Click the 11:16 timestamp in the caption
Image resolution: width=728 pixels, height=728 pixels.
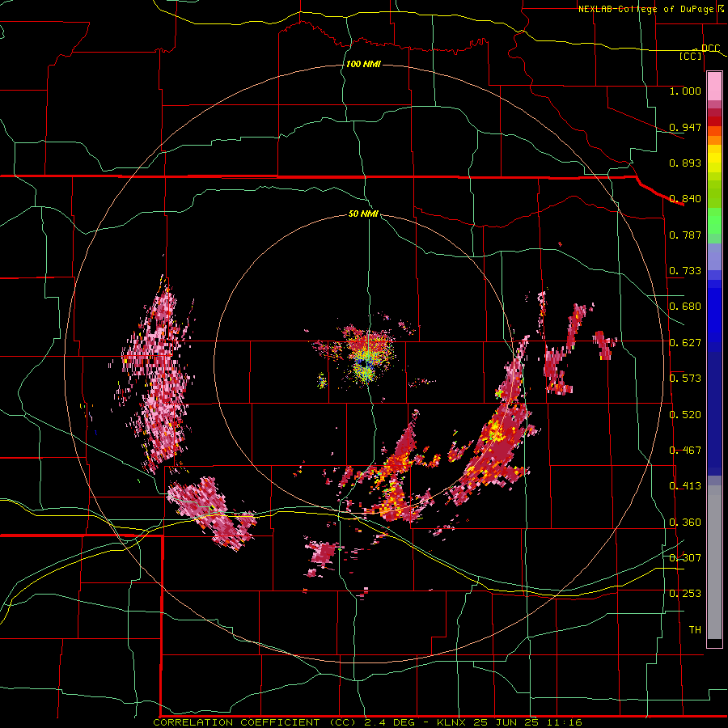coord(563,722)
